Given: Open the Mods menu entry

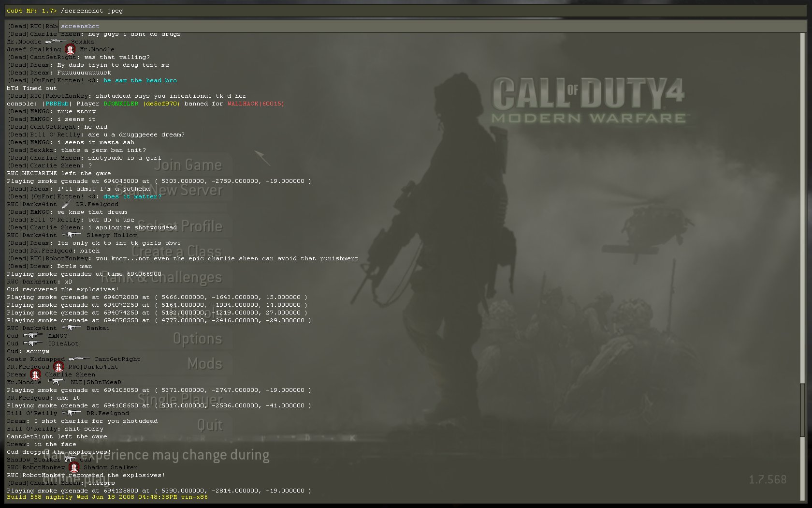Looking at the screenshot, I should [205, 364].
